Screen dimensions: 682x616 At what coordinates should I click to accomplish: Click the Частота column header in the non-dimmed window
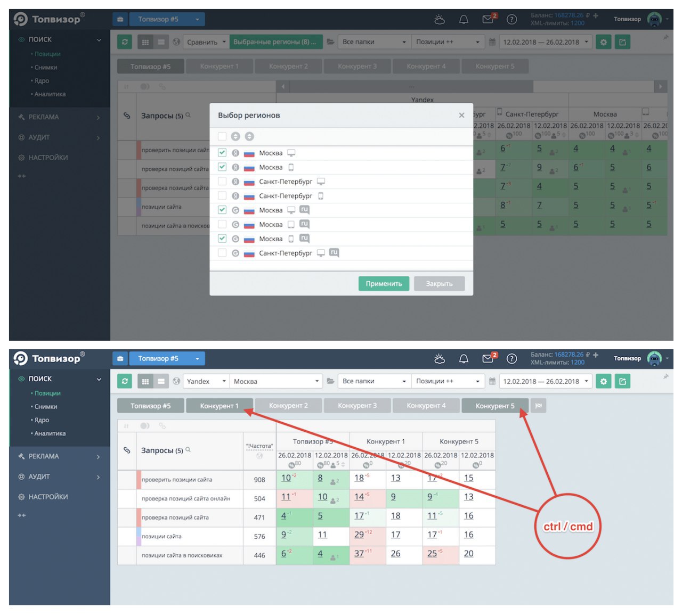pos(259,446)
